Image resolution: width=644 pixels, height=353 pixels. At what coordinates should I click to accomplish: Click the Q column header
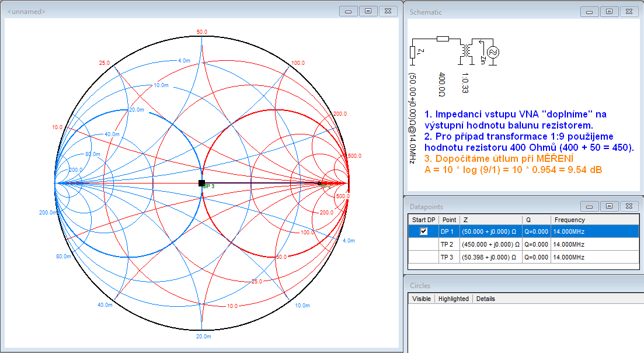click(x=527, y=220)
